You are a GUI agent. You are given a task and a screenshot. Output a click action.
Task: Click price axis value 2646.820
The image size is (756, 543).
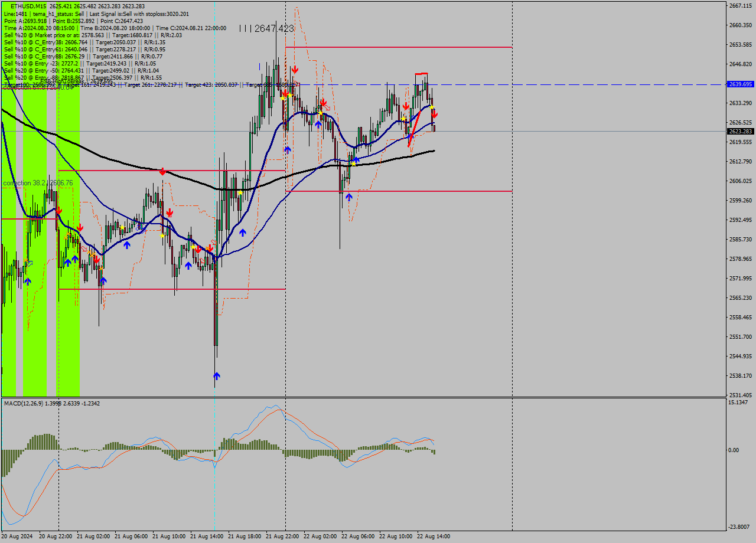pos(740,64)
